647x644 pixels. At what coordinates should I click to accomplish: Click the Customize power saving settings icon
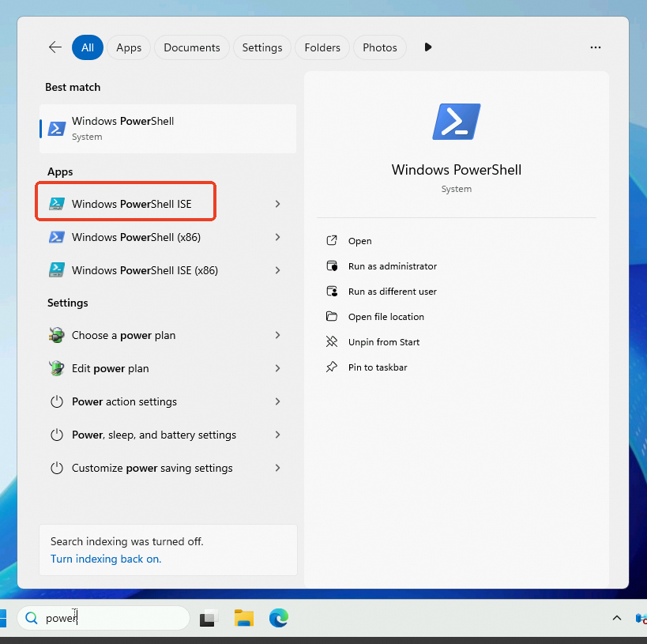click(x=57, y=468)
